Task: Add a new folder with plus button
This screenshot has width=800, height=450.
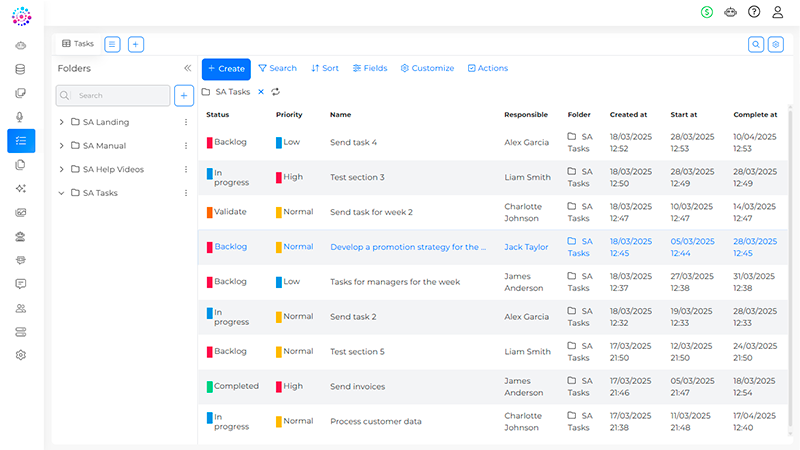Action: (x=184, y=95)
